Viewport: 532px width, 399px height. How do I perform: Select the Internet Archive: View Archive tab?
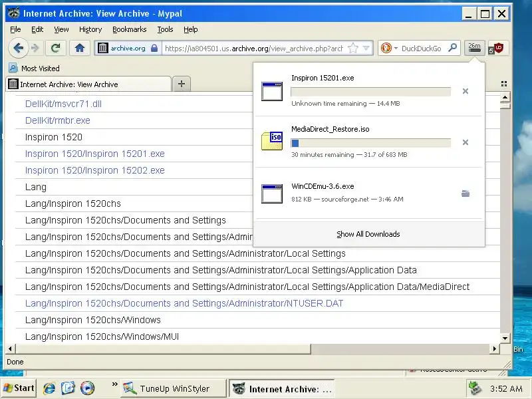point(88,84)
